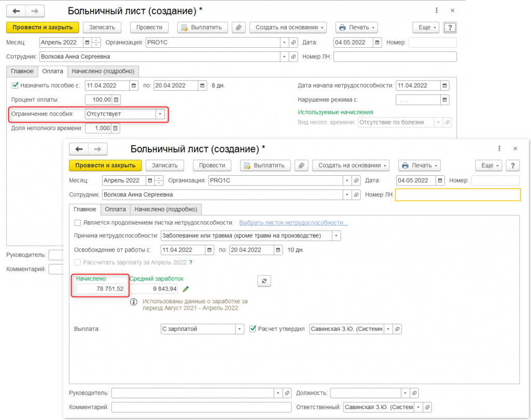Click the highlighted Номер ЛН input field
The height and width of the screenshot is (420, 531).
tap(457, 195)
